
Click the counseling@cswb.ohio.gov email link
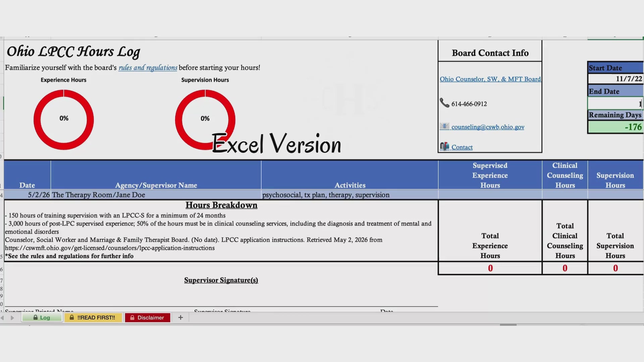pos(488,127)
